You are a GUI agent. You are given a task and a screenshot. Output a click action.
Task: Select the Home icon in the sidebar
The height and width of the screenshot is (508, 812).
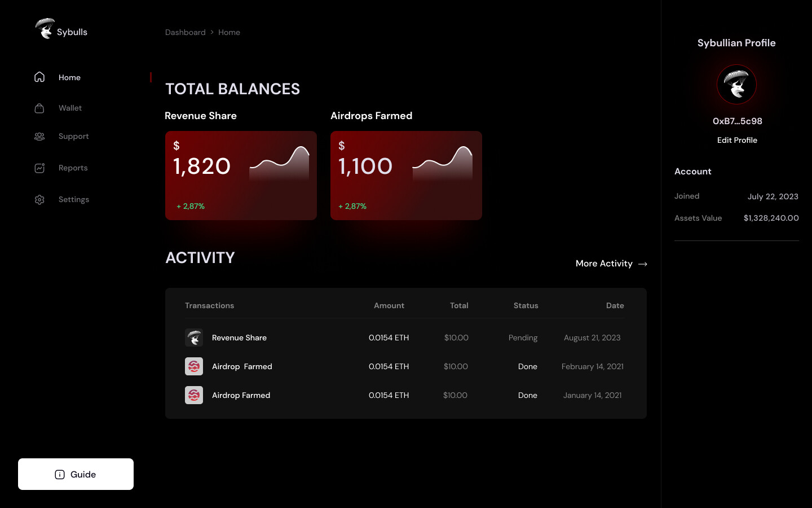pyautogui.click(x=39, y=77)
